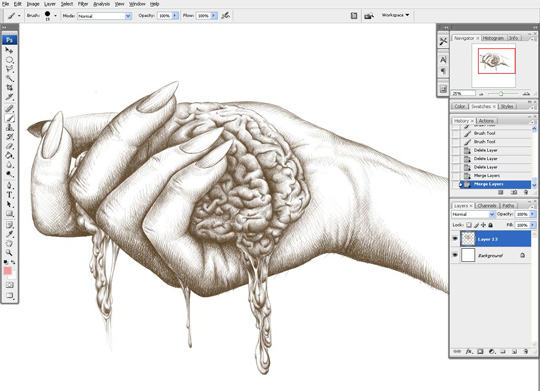The height and width of the screenshot is (391, 540).
Task: Hide Layer 13 using eye icon
Action: (x=455, y=239)
